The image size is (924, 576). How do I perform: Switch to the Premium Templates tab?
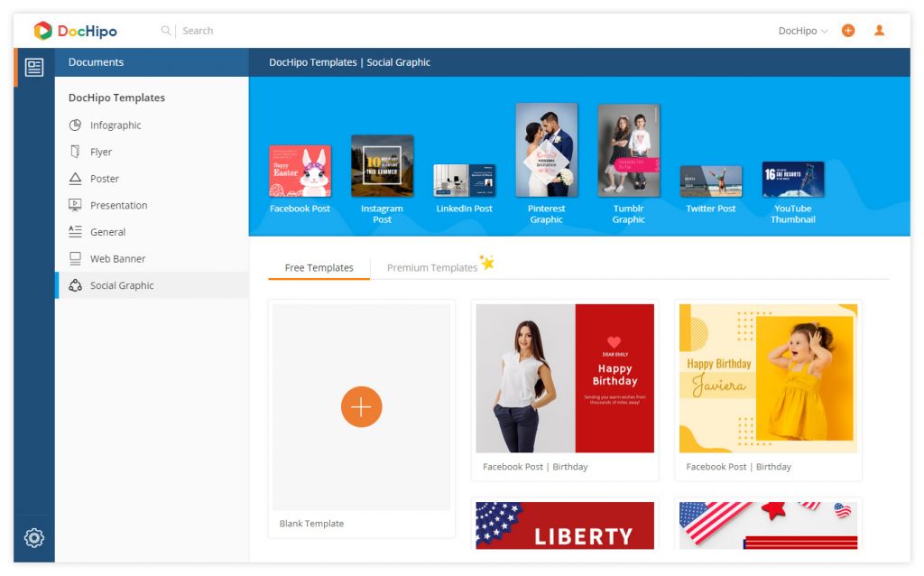click(432, 267)
